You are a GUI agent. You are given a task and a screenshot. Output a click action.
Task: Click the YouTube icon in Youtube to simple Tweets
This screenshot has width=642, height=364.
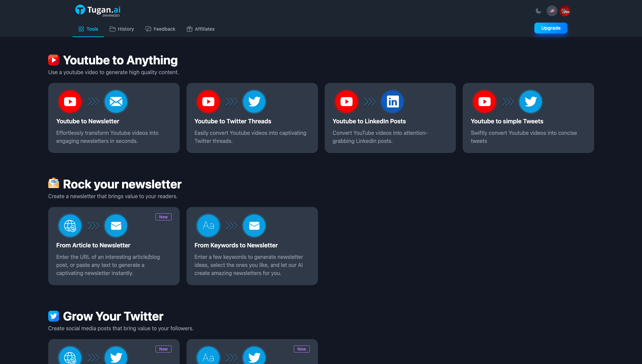[485, 101]
